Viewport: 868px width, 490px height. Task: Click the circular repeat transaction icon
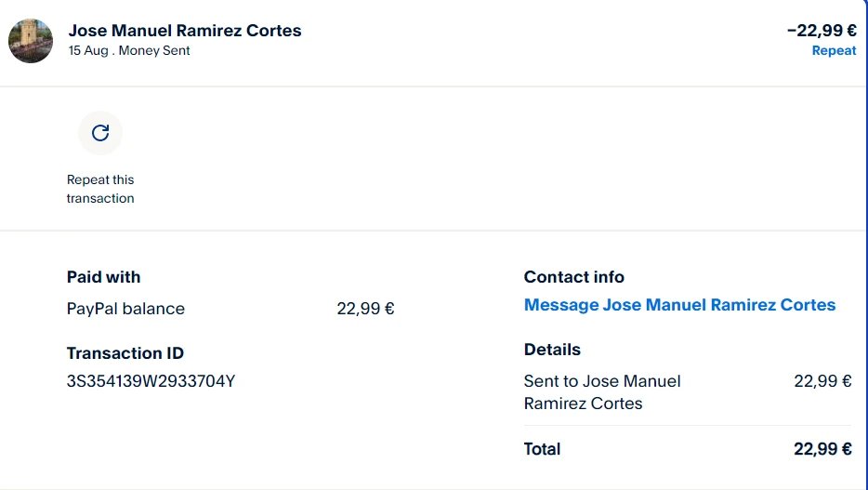pos(100,133)
